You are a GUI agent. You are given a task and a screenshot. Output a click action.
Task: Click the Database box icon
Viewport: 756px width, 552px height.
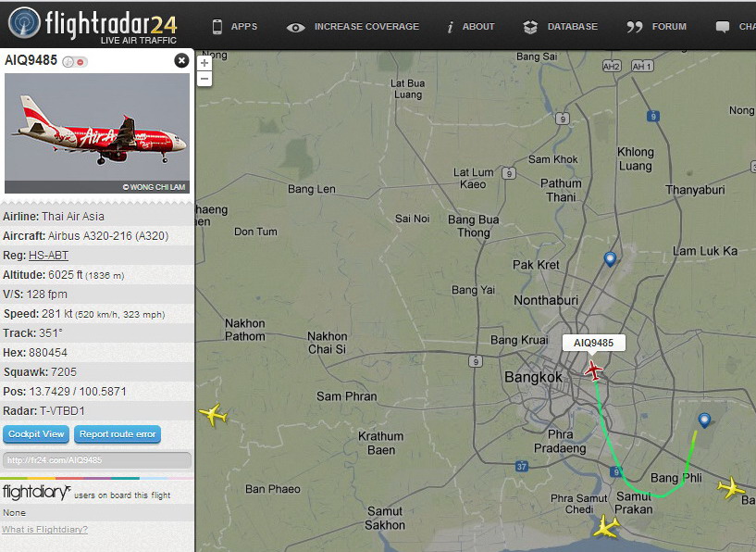[530, 27]
